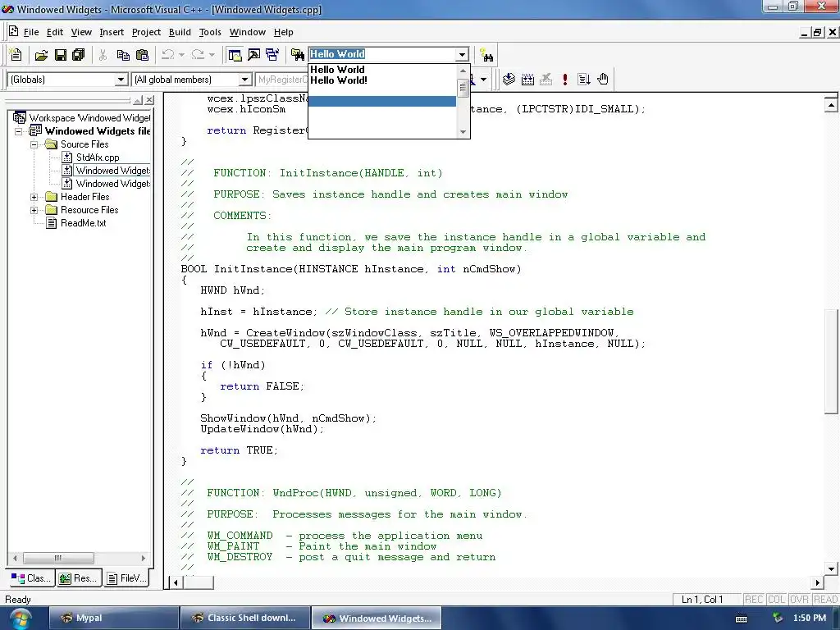Redo the action with the toolbar arrow
The height and width of the screenshot is (630, 840).
198,55
